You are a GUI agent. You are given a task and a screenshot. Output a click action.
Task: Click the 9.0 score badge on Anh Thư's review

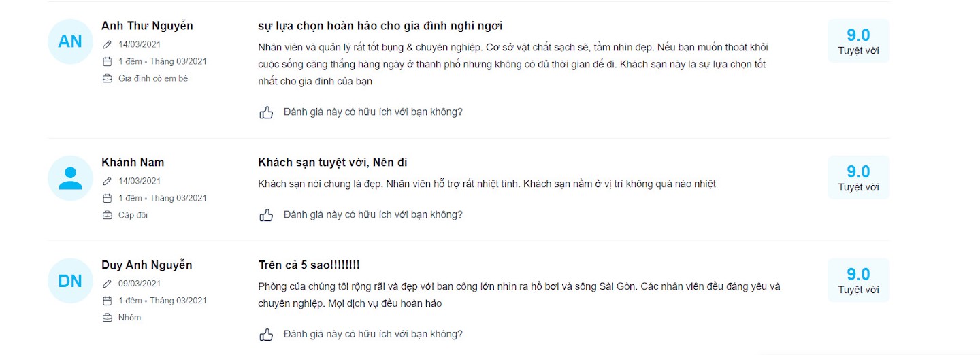point(858,41)
